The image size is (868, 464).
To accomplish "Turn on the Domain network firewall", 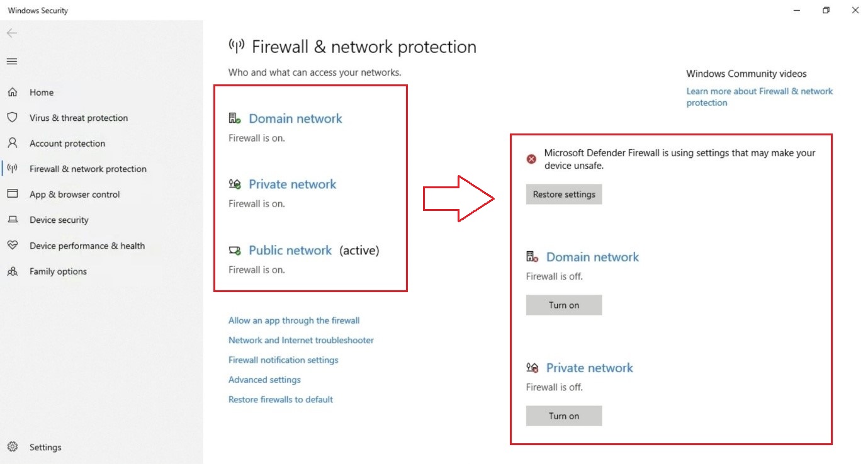I will coord(563,305).
